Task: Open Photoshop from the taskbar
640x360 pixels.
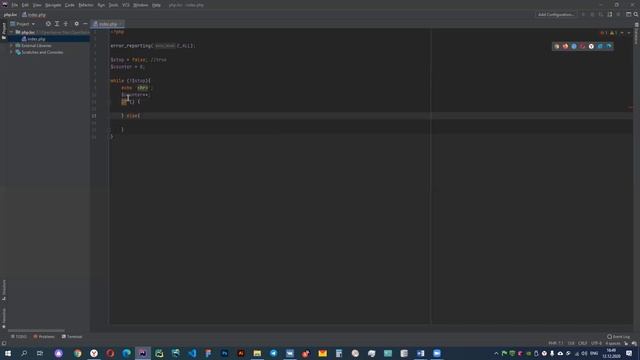Action: 224,353
